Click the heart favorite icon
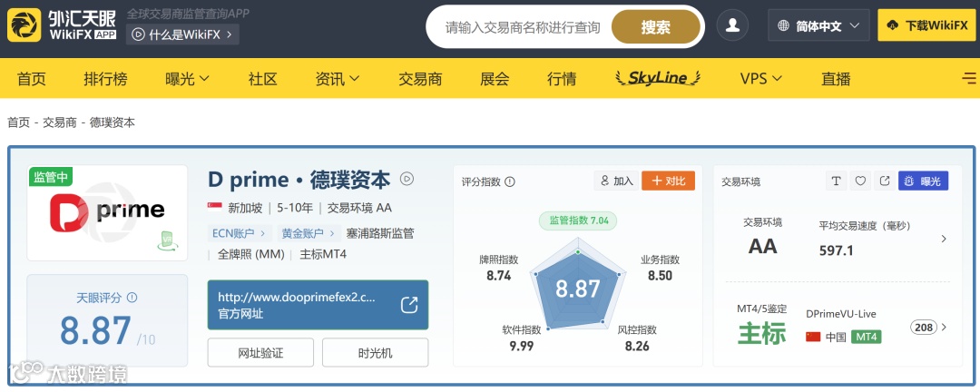Viewport: 980px width, 392px height. 860,181
